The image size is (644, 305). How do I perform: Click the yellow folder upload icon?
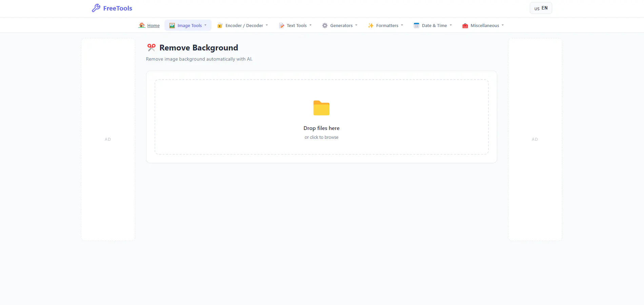pos(321,108)
